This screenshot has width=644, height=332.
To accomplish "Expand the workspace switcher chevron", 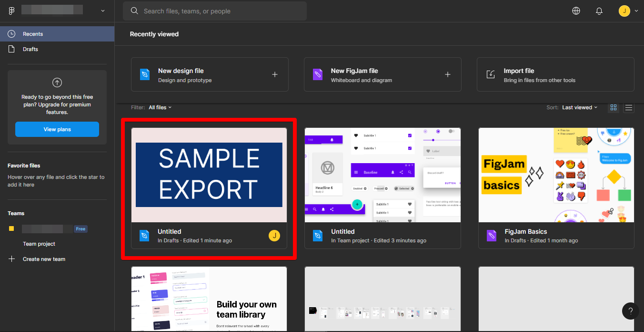I will point(103,10).
